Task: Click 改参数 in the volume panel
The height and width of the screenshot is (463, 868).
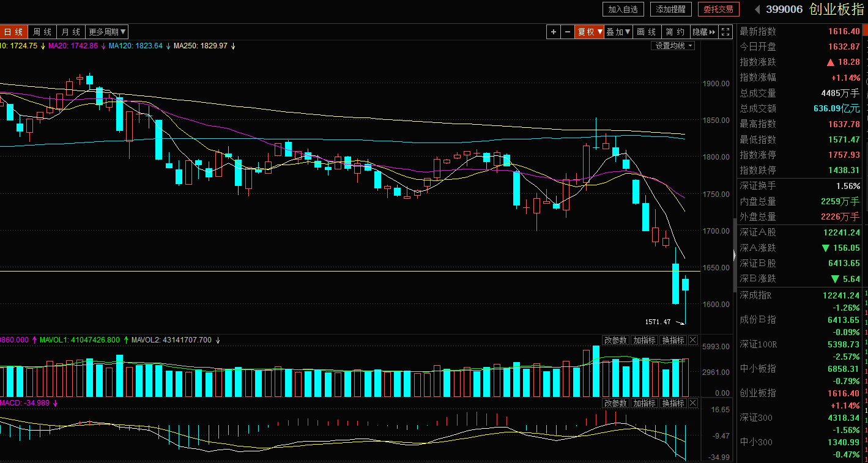Action: 615,340
